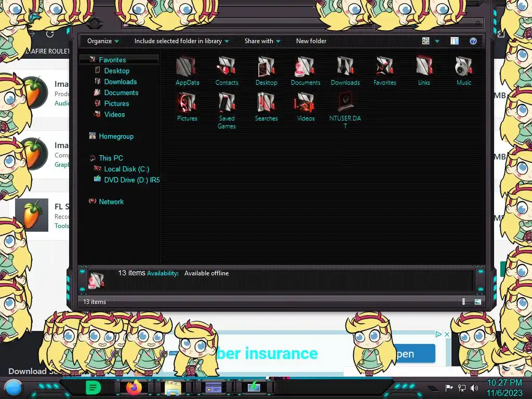Go to Documents in navigation pane

point(121,92)
